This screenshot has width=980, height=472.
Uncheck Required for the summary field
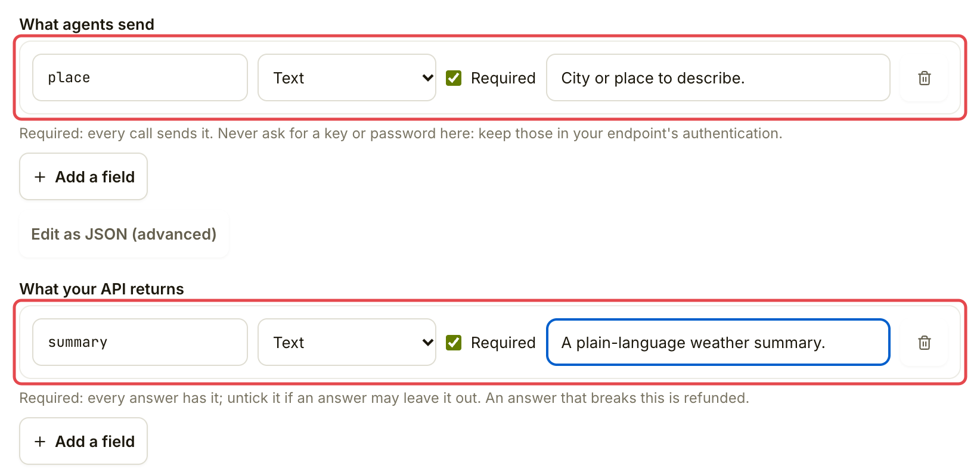click(454, 343)
